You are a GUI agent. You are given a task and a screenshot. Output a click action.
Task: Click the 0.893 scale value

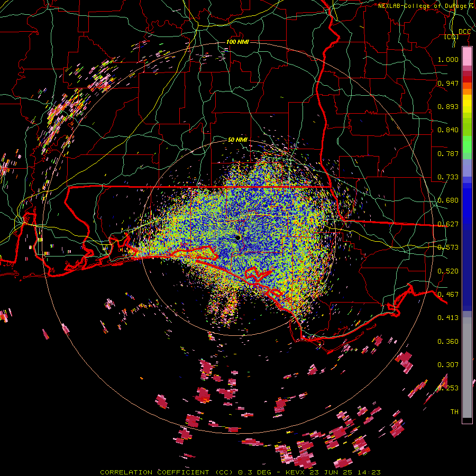(448, 106)
